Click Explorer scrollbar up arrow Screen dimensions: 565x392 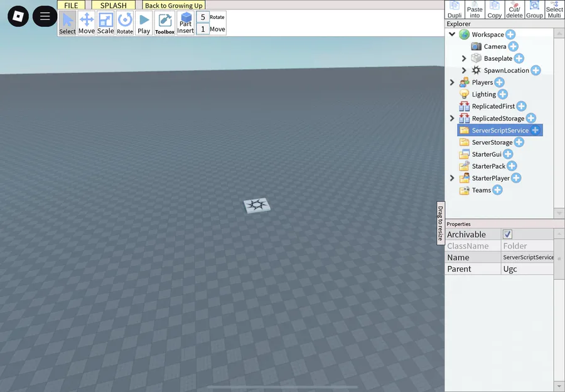pyautogui.click(x=559, y=33)
